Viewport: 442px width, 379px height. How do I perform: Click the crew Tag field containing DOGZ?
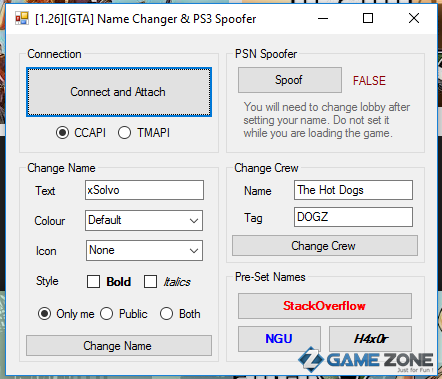coord(353,217)
